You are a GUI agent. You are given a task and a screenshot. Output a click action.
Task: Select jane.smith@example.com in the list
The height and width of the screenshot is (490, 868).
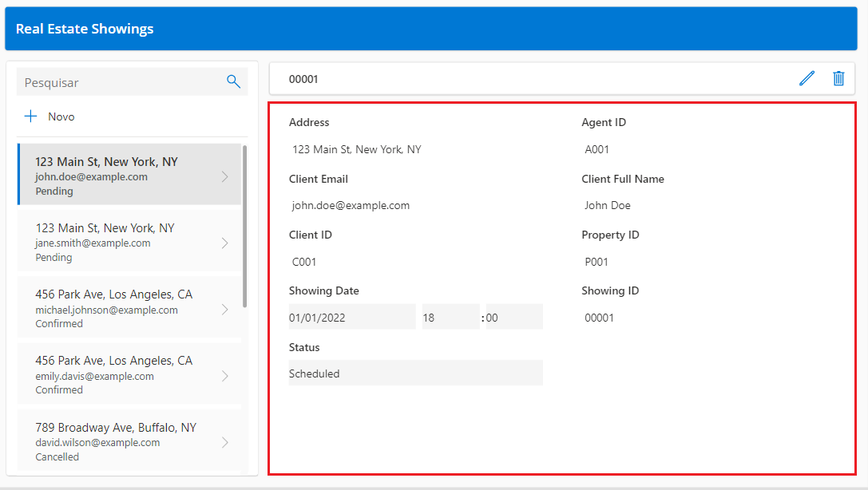click(x=129, y=240)
